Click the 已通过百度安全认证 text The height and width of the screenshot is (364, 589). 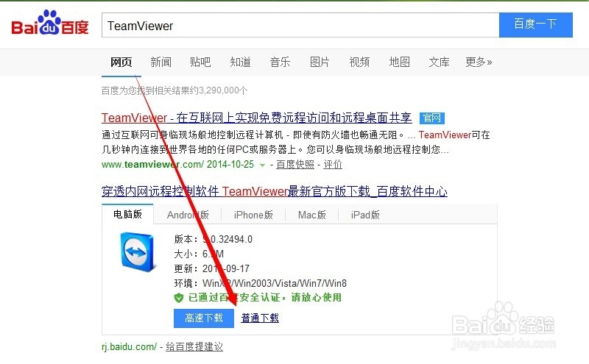[x=264, y=298]
